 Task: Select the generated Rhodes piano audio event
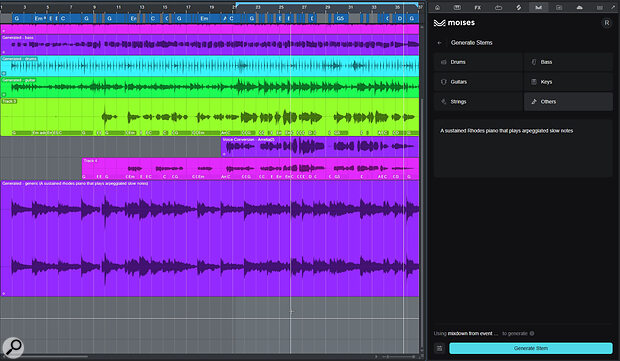210,238
